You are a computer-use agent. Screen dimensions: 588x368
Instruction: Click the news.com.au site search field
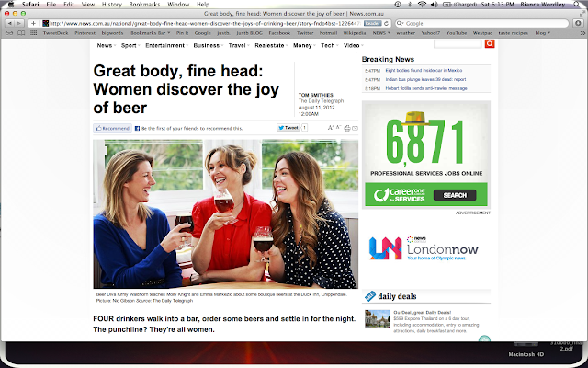point(458,44)
